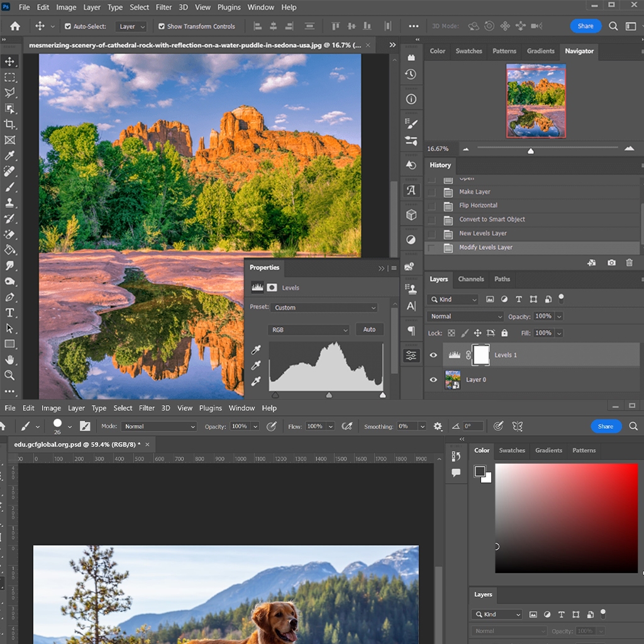The width and height of the screenshot is (644, 644).
Task: Click the delete state trash icon in History
Action: coord(629,262)
